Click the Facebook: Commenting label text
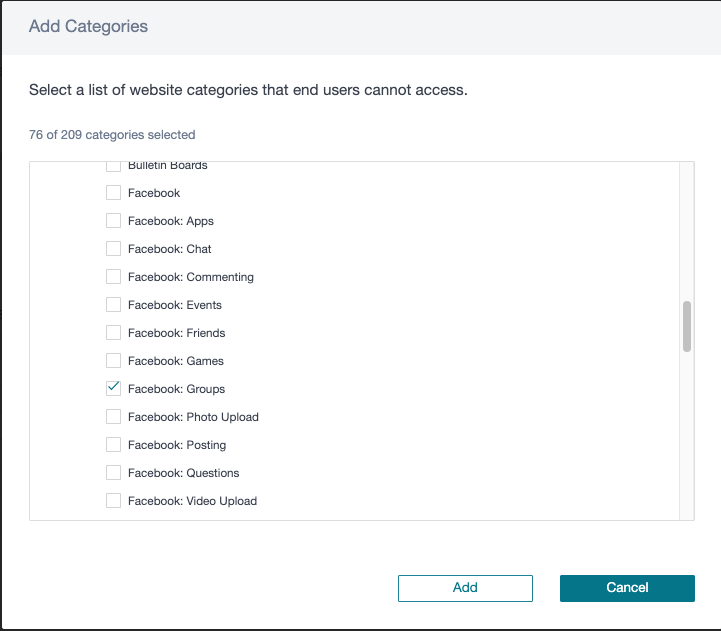This screenshot has width=721, height=631. tap(190, 277)
